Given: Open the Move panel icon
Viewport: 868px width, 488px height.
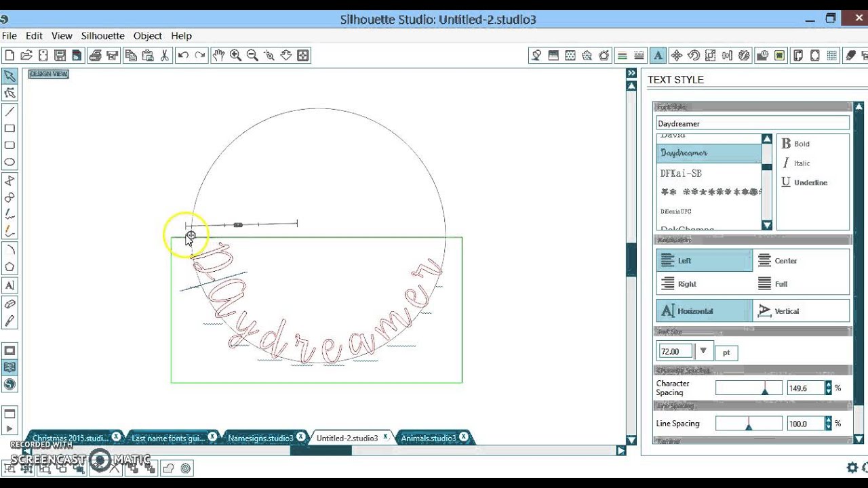Looking at the screenshot, I should tap(676, 56).
